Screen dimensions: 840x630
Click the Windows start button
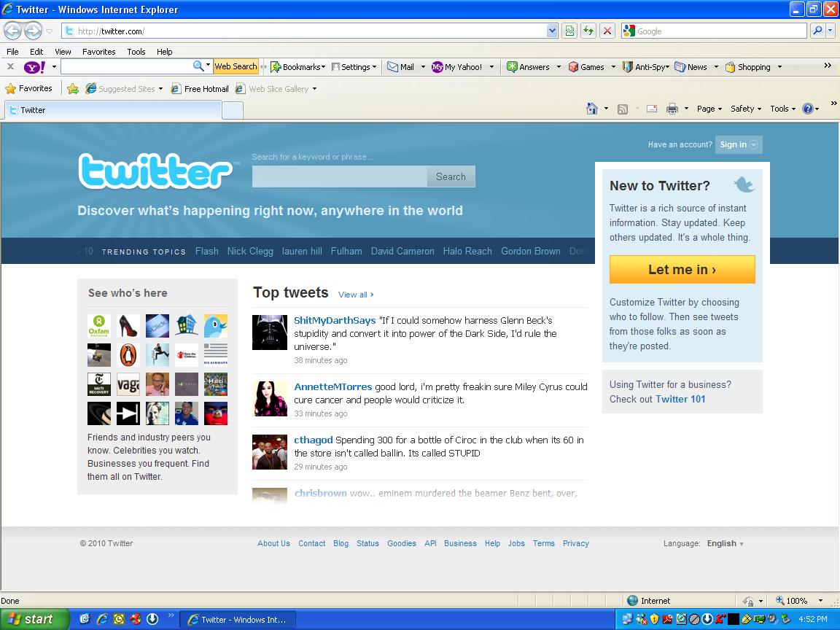35,619
